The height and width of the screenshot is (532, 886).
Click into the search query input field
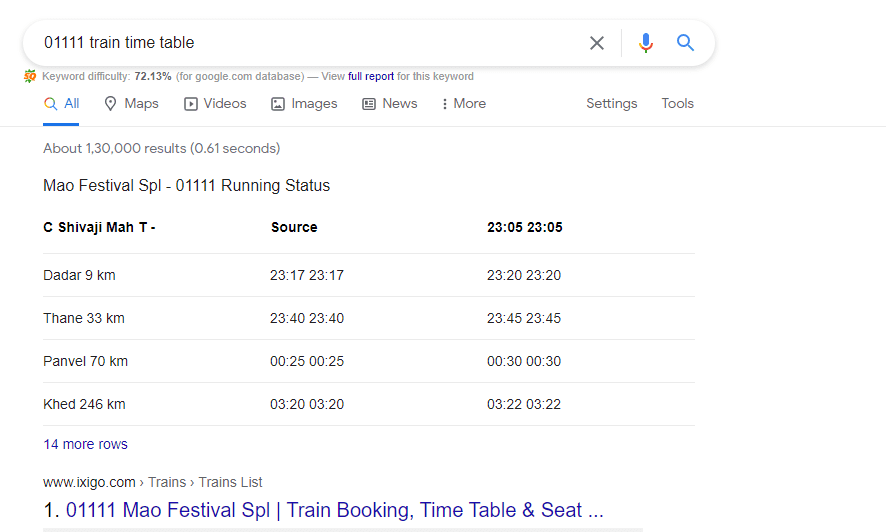pos(305,43)
